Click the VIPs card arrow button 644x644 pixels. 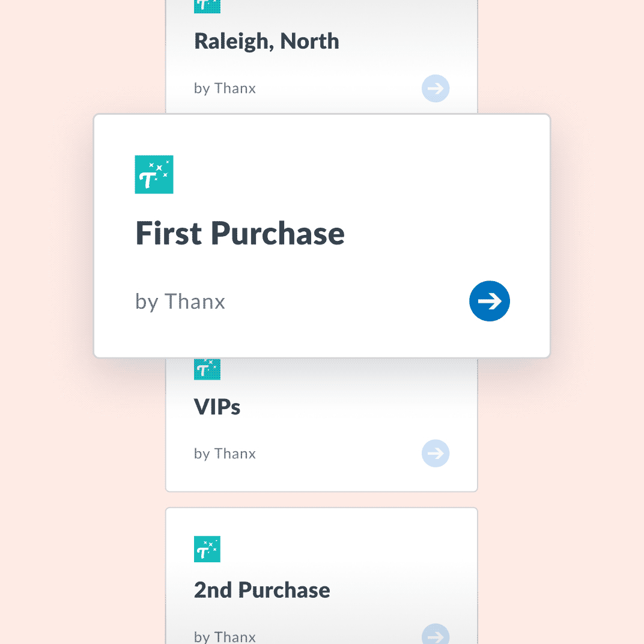(436, 454)
